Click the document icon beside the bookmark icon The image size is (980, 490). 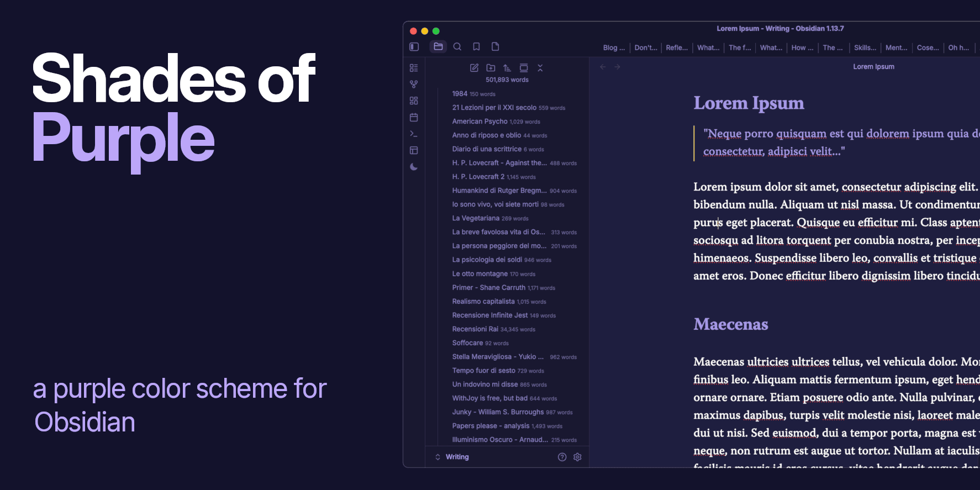pos(496,47)
